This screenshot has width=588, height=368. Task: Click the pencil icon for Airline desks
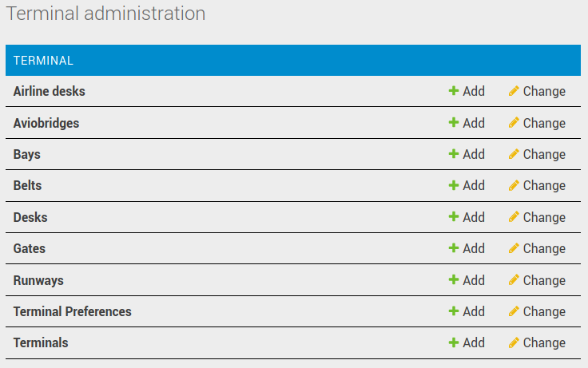[x=514, y=91]
